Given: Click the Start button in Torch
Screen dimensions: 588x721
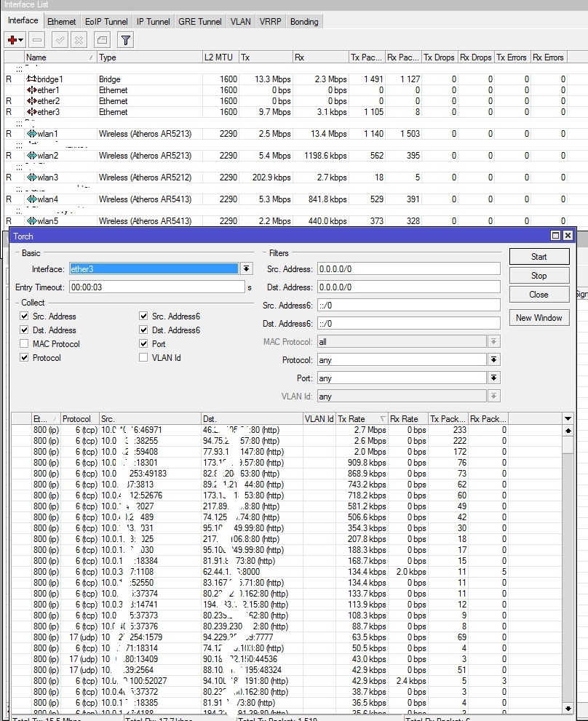Looking at the screenshot, I should click(539, 257).
